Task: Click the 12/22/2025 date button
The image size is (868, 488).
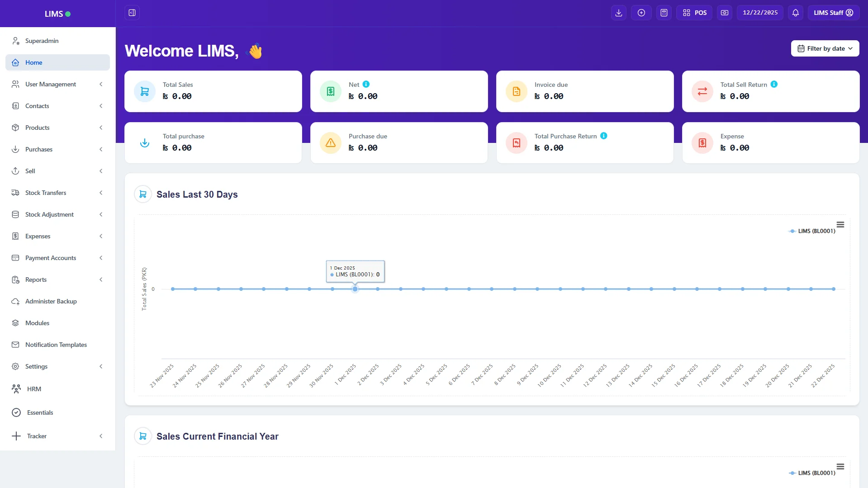Action: coord(760,13)
